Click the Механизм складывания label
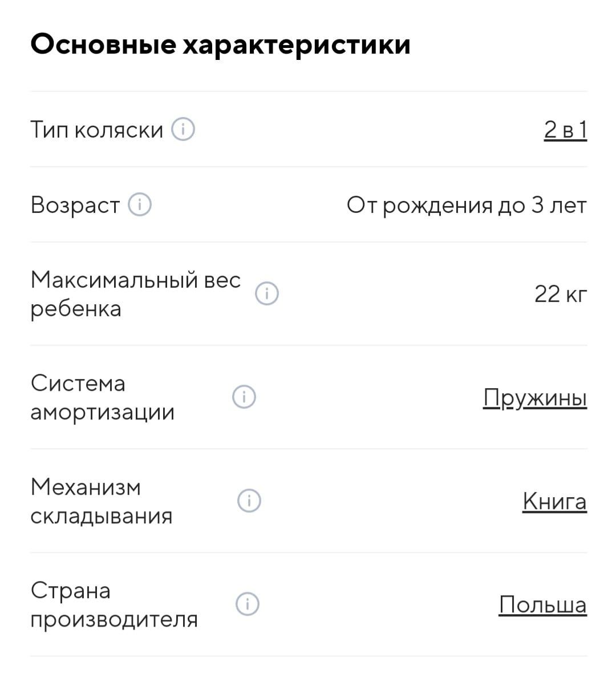The height and width of the screenshot is (694, 616). pyautogui.click(x=102, y=501)
